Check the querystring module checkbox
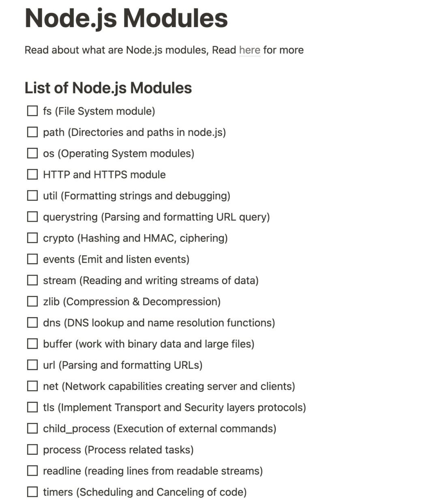 point(32,217)
